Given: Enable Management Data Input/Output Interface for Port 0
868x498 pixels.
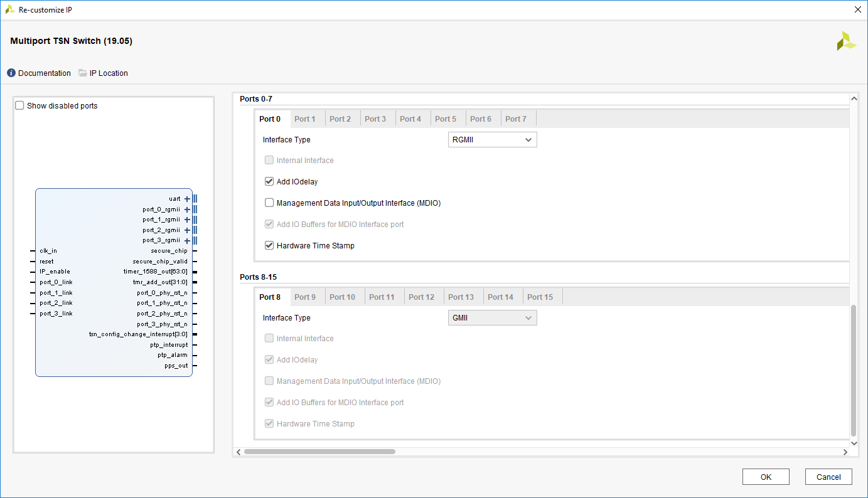Looking at the screenshot, I should (269, 203).
